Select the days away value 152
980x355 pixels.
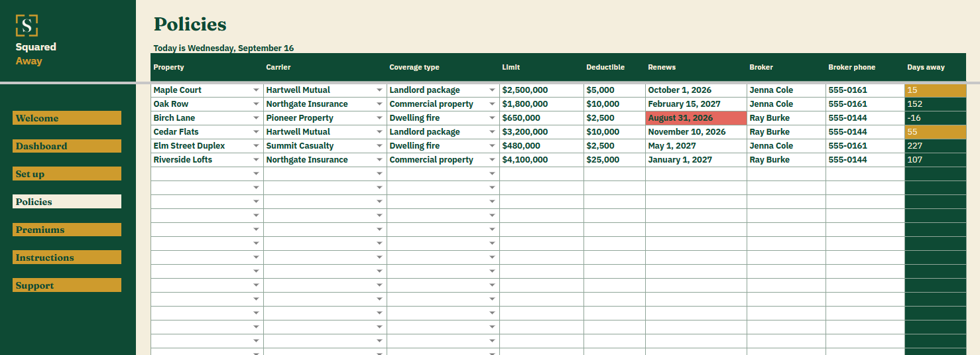[x=936, y=104]
